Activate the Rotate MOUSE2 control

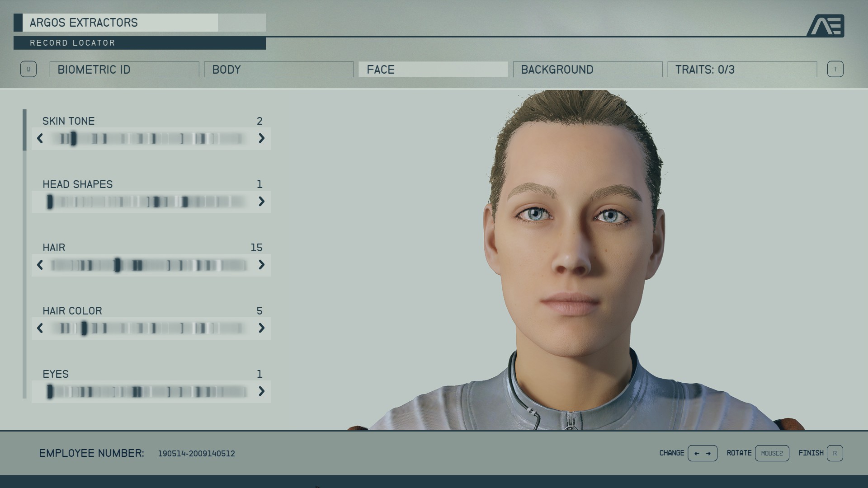click(x=772, y=453)
